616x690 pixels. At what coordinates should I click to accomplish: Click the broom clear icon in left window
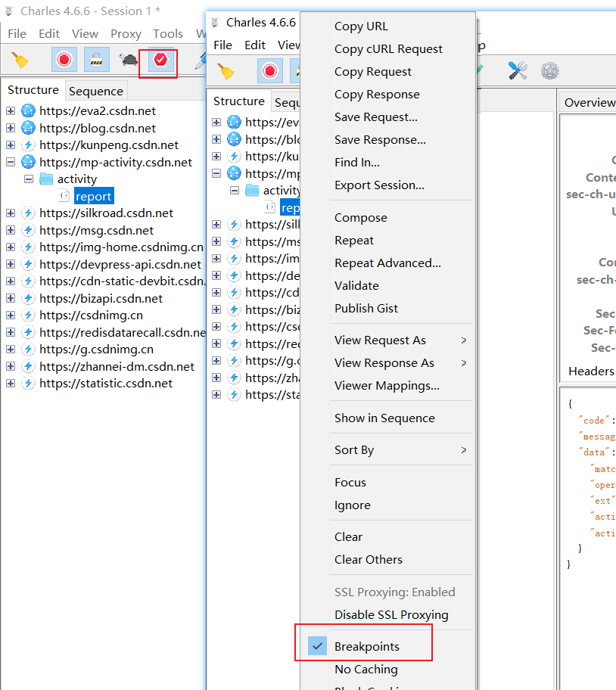[x=20, y=60]
